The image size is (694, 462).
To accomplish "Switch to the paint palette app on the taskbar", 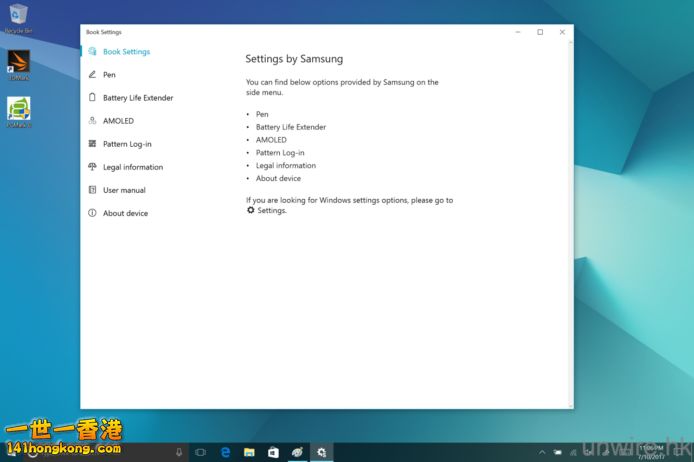I will coord(297,452).
